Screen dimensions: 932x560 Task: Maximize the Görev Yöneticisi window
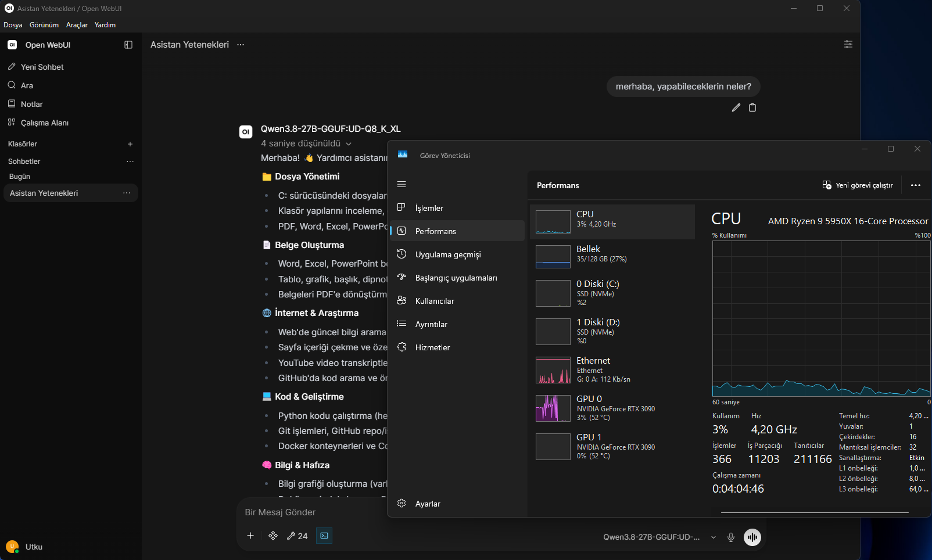(891, 149)
